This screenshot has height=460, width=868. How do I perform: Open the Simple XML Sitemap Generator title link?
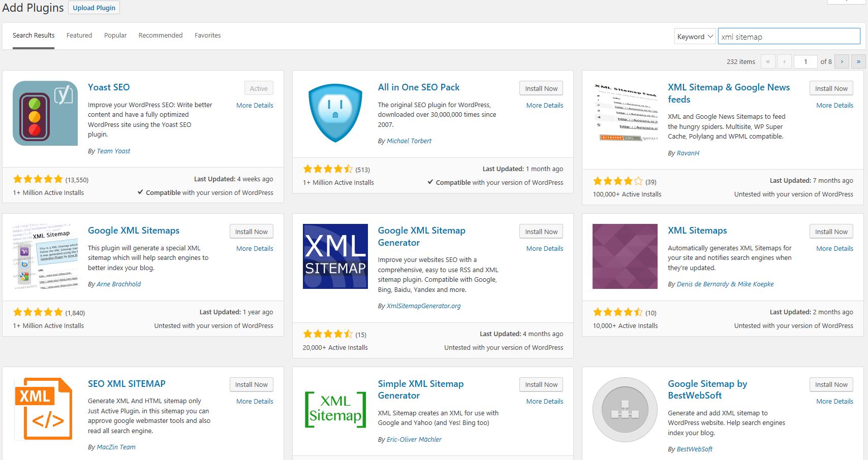point(421,389)
